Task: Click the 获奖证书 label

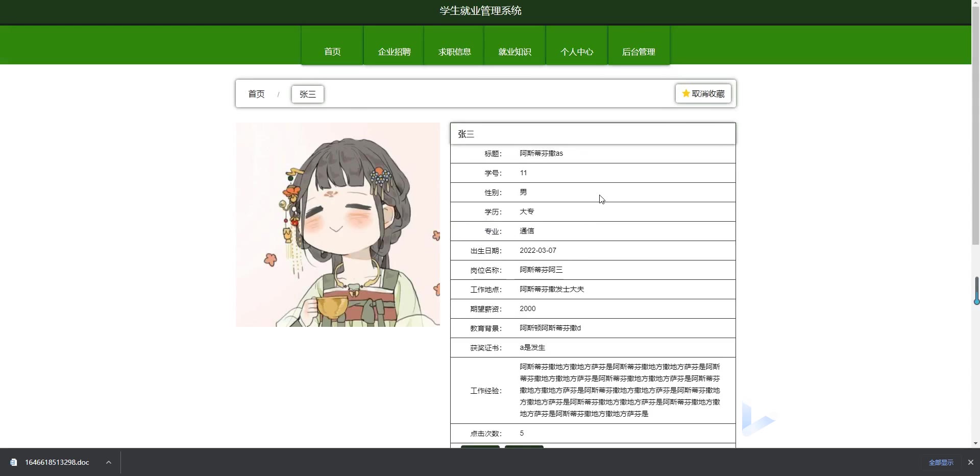Action: point(486,348)
